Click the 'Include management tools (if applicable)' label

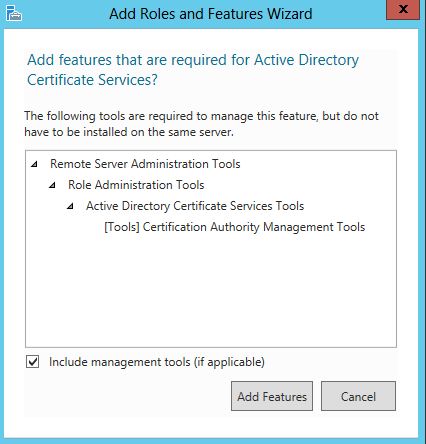click(x=157, y=362)
